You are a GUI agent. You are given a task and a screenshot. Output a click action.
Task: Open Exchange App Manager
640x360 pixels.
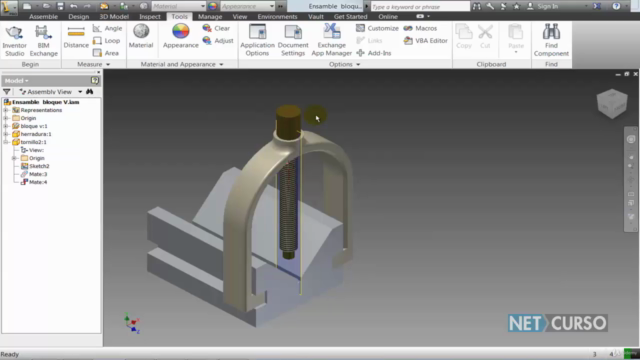(x=331, y=40)
